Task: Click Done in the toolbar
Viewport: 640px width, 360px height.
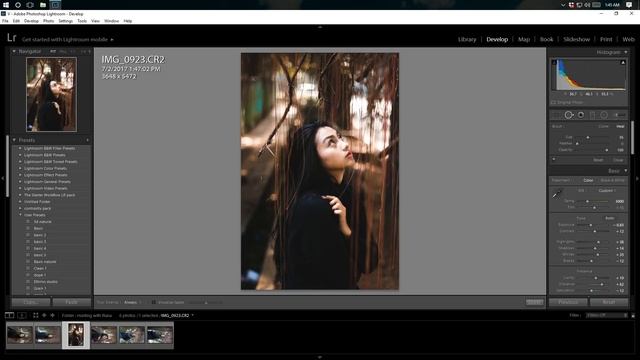Action: 535,302
